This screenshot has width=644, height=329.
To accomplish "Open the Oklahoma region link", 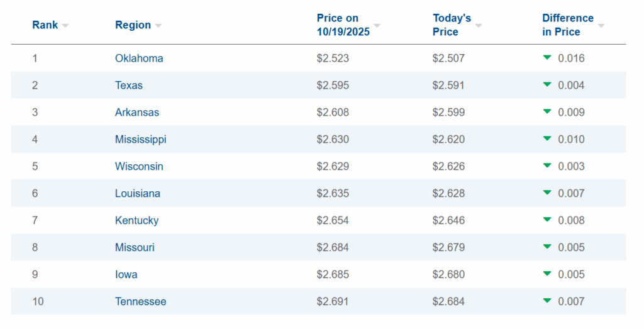I will (x=139, y=59).
